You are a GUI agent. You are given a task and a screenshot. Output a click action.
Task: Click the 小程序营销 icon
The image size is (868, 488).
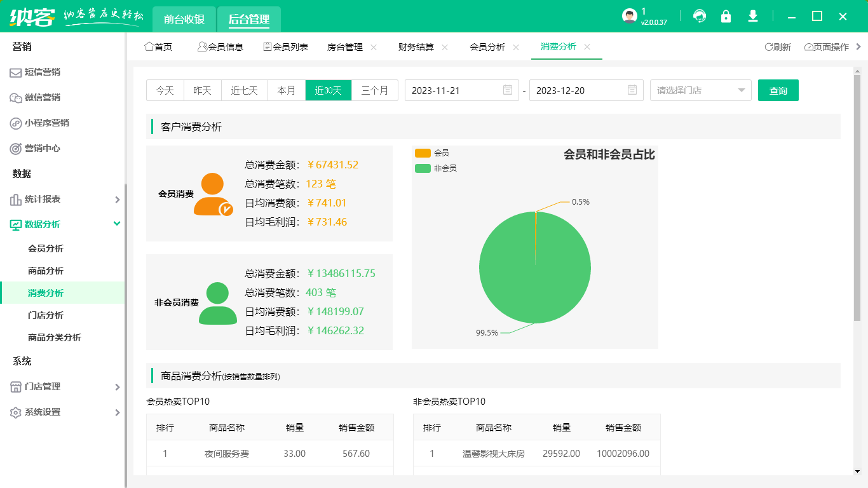click(x=16, y=123)
